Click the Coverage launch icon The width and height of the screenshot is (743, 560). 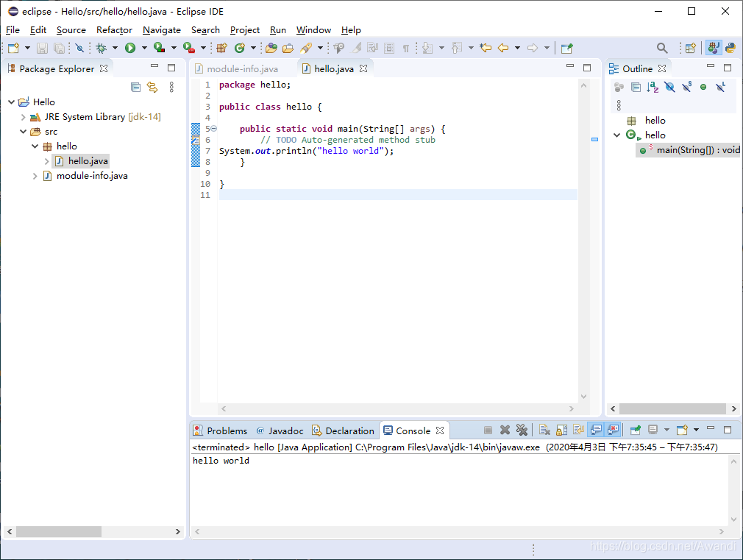(160, 48)
